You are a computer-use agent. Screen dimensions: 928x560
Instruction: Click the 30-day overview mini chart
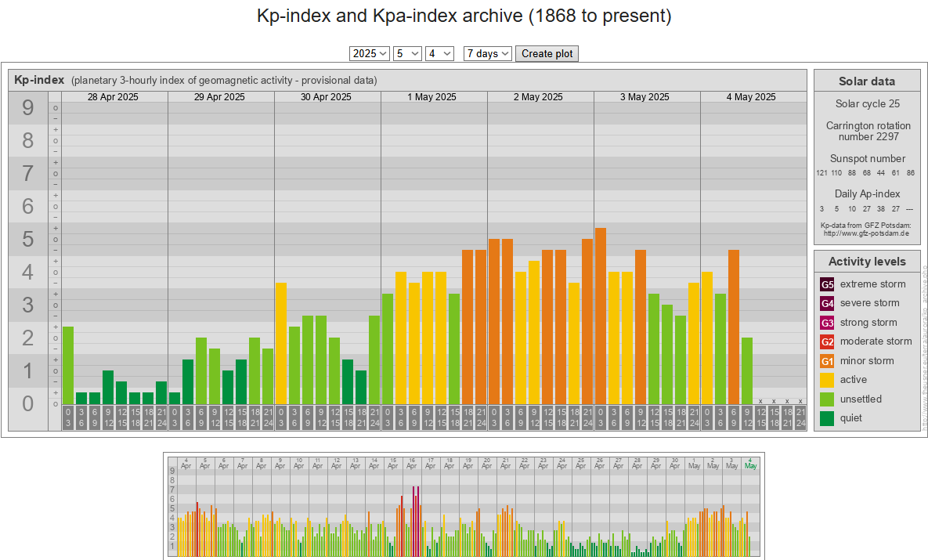[464, 506]
